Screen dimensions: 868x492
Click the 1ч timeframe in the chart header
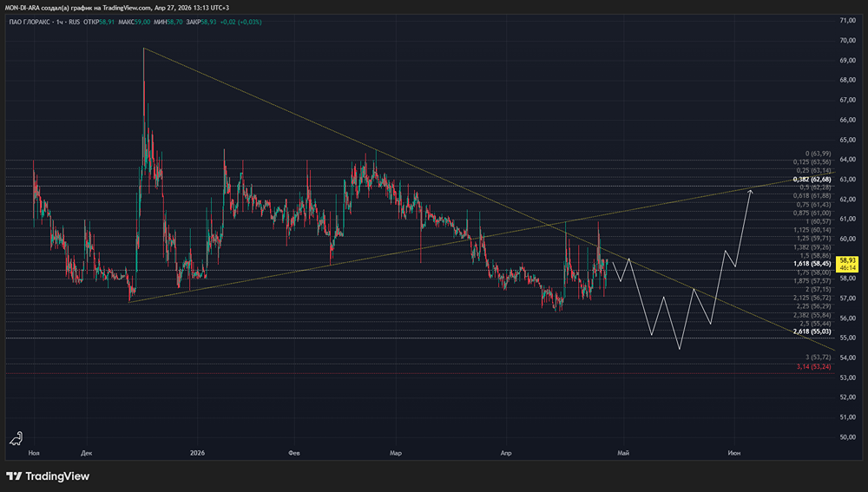[60, 23]
